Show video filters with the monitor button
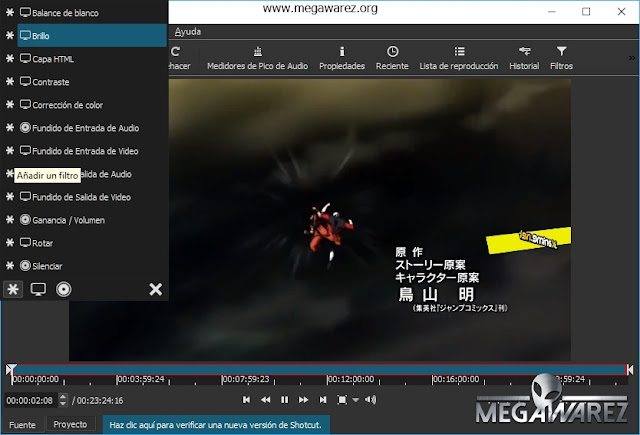 tap(38, 289)
